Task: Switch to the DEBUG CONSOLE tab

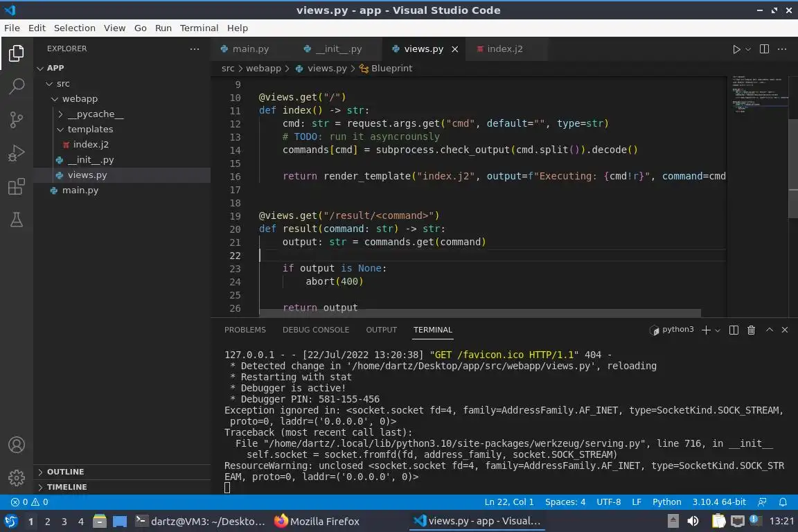Action: tap(316, 330)
